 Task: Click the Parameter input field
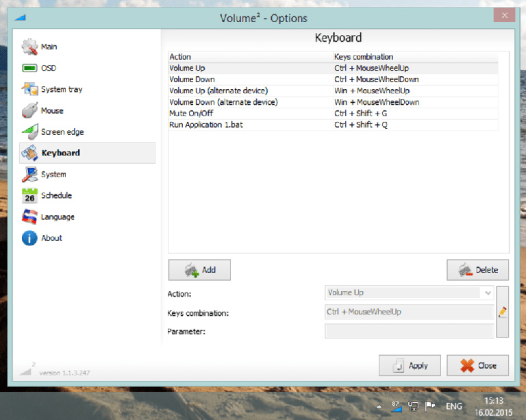pyautogui.click(x=409, y=331)
